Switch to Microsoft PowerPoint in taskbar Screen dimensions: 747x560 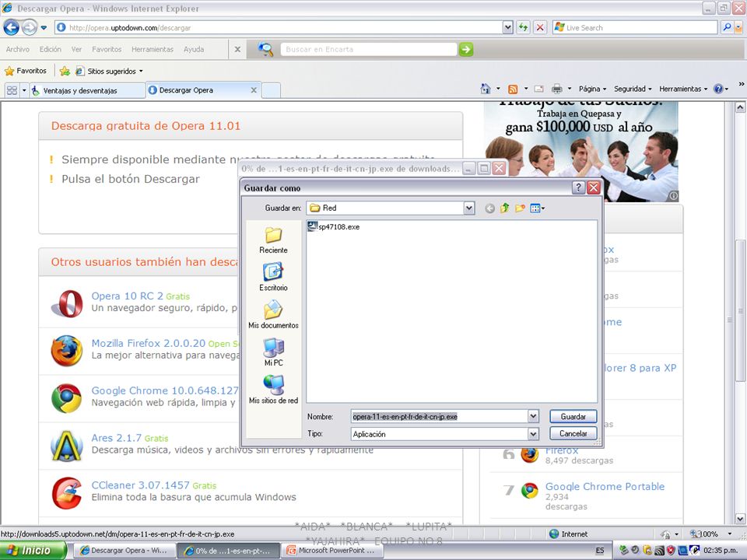332,551
